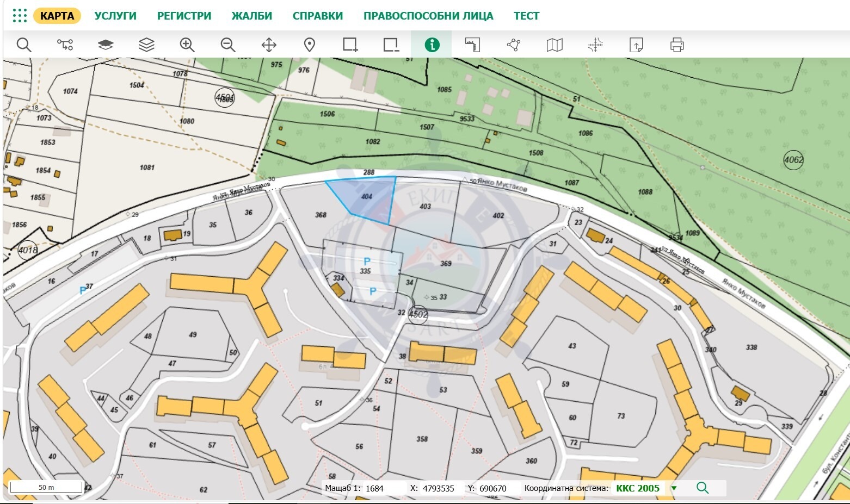Click the export/upload page icon
Viewport: 850px width, 504px height.
(636, 45)
